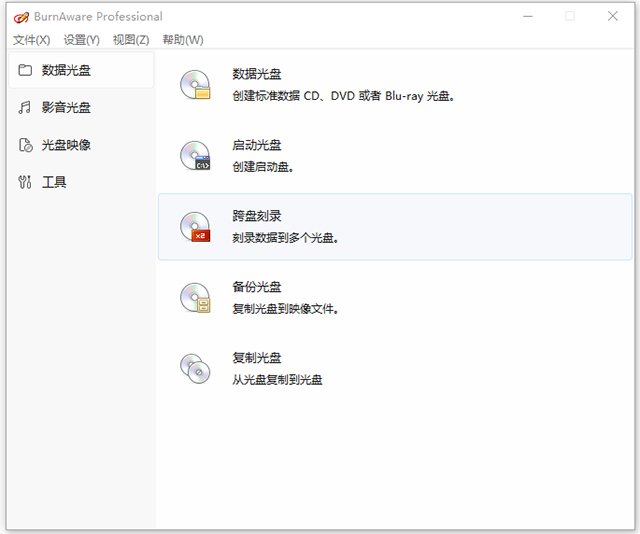Click description 创建标准数据 CD、DVD 或者 Blu-ray 光盘
The width and height of the screenshot is (640, 534).
point(343,96)
